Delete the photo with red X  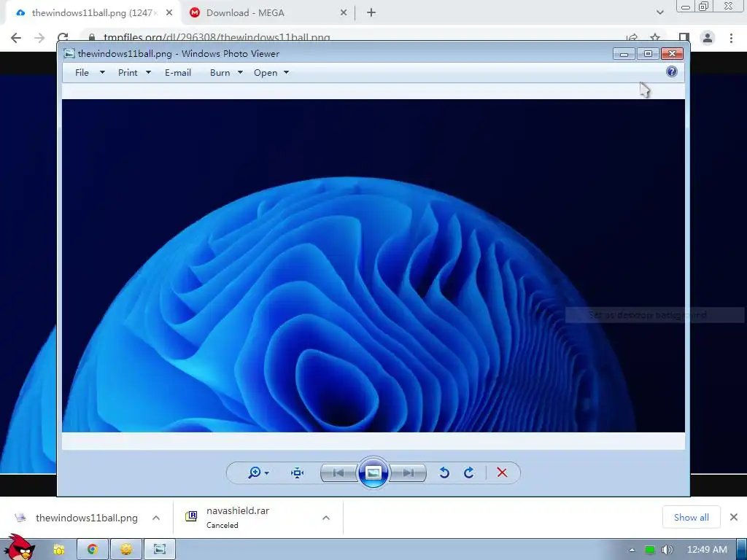502,472
